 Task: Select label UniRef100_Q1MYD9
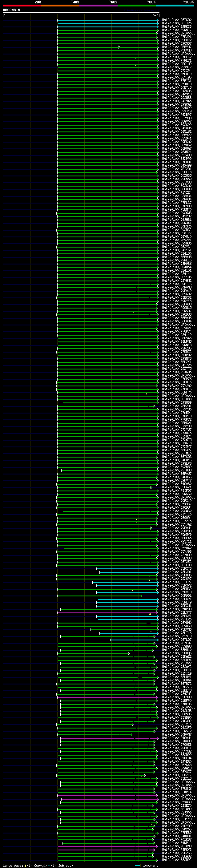click(x=177, y=826)
